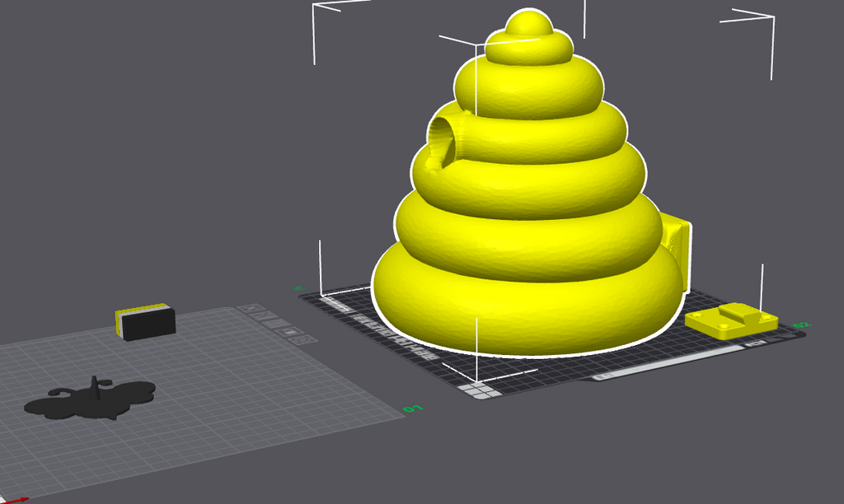Click the rectangular mount on the beehive's right side
Screen dimensions: 844x504
678,250
